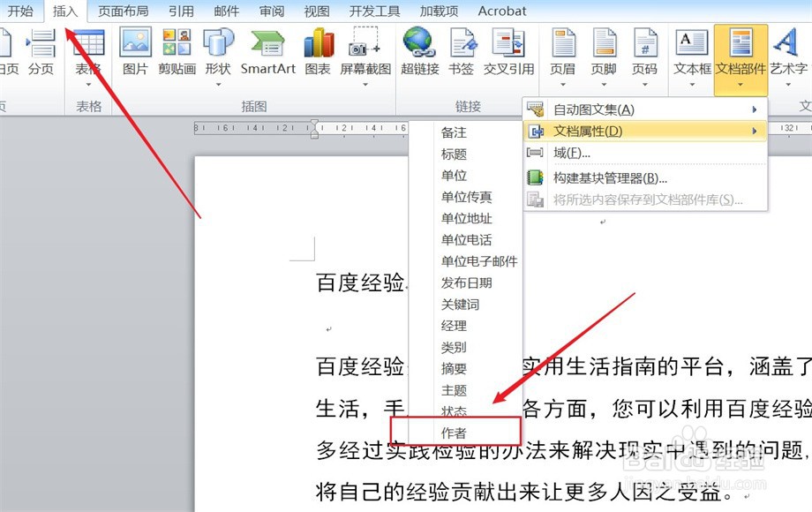Insert a SmartArt graphic

click(x=268, y=52)
